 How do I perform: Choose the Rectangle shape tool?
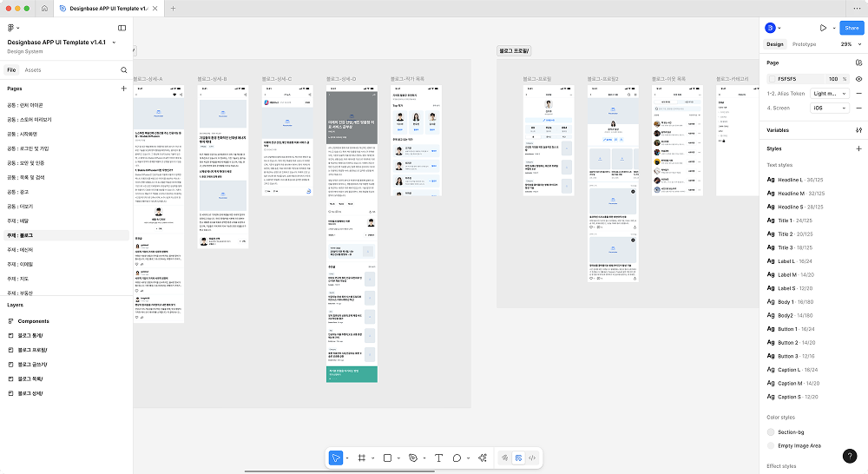click(387, 458)
